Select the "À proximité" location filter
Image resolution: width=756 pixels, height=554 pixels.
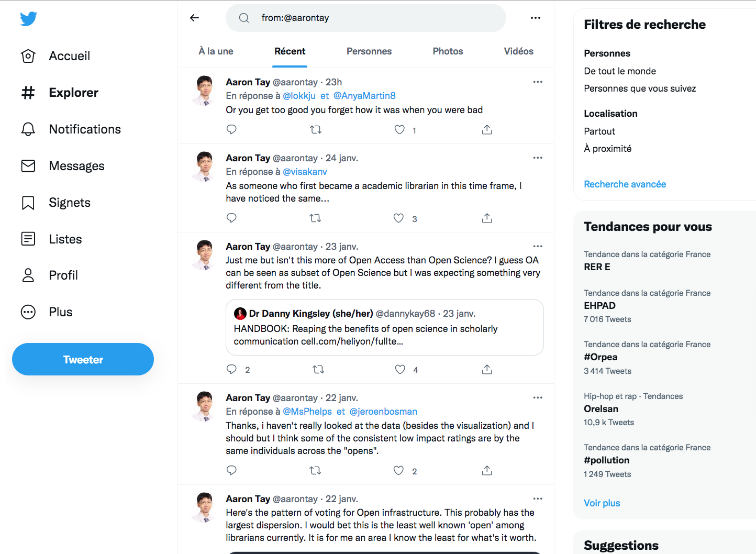(608, 149)
